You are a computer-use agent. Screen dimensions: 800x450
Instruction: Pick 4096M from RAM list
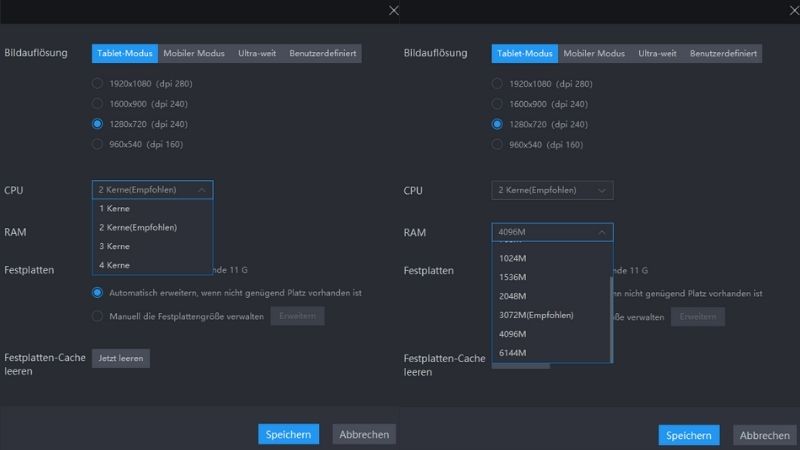(551, 334)
